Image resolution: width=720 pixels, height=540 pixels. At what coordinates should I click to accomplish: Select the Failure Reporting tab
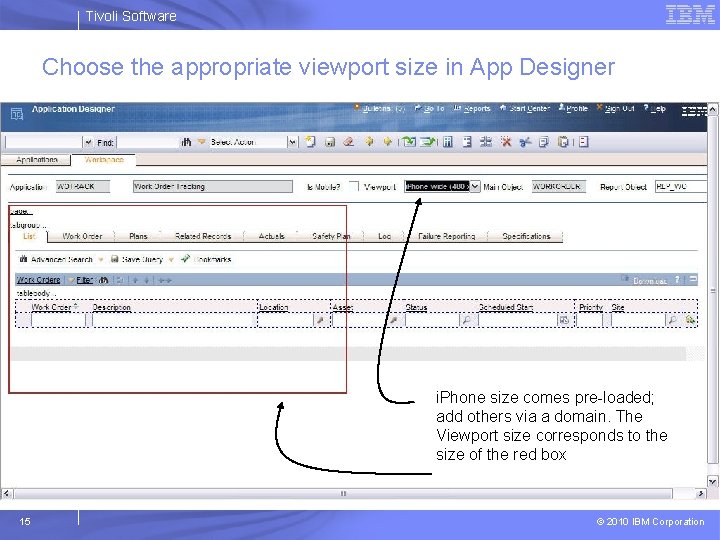[x=446, y=236]
